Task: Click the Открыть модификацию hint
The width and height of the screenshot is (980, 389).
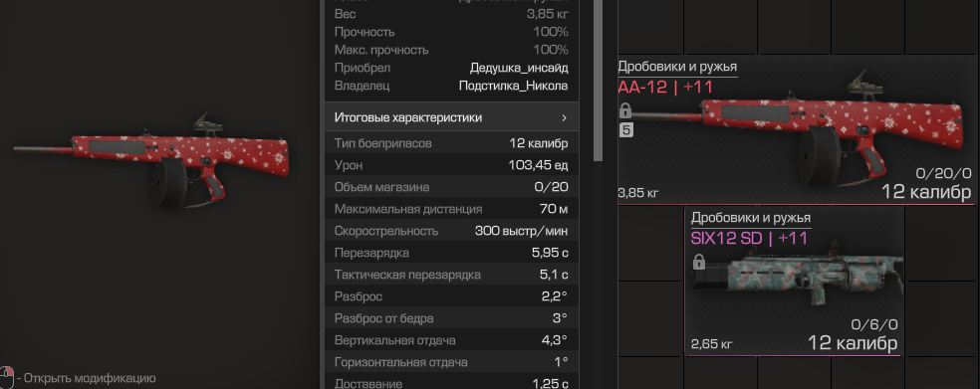Action: coord(87,378)
